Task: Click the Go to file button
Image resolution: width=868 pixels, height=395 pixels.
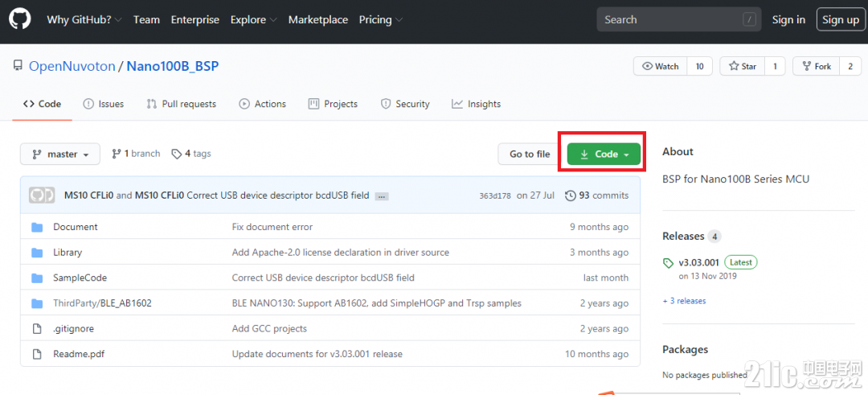Action: [x=530, y=154]
